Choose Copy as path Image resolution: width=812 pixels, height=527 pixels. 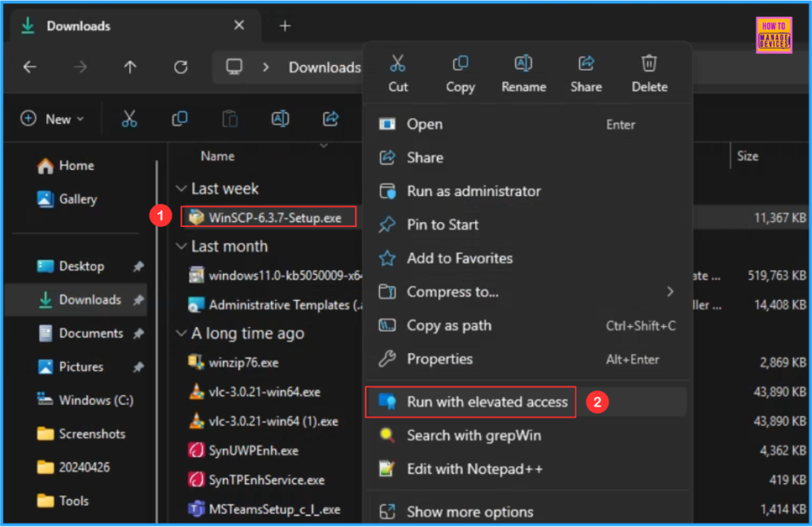coord(527,325)
